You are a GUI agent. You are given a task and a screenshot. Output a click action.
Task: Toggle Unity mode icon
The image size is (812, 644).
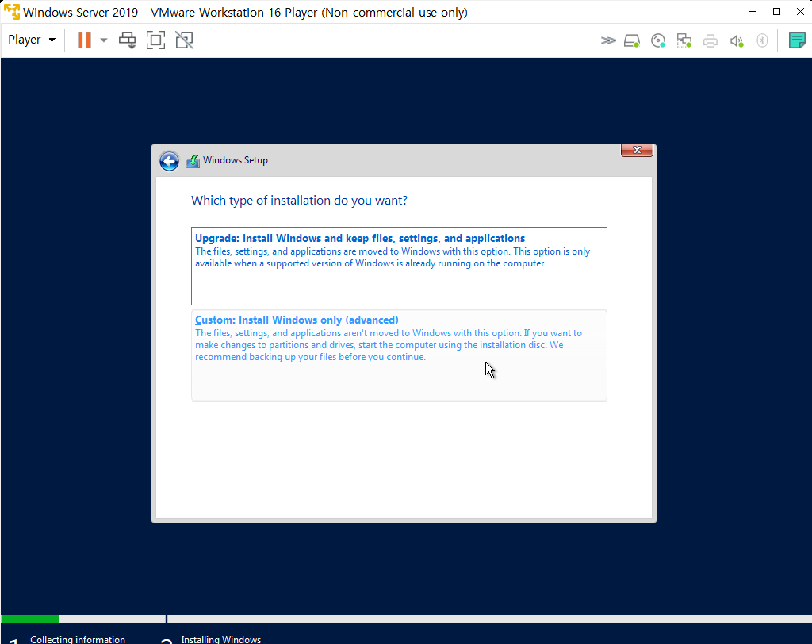[x=184, y=40]
